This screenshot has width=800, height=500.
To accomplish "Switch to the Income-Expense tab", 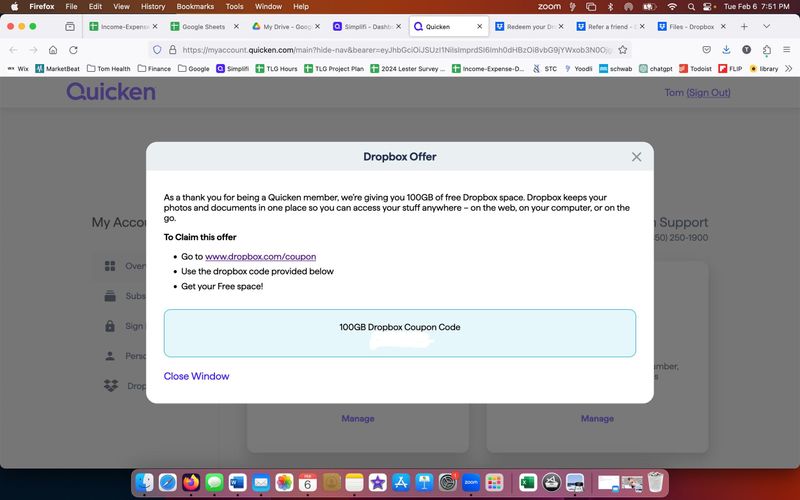I will tap(123, 27).
